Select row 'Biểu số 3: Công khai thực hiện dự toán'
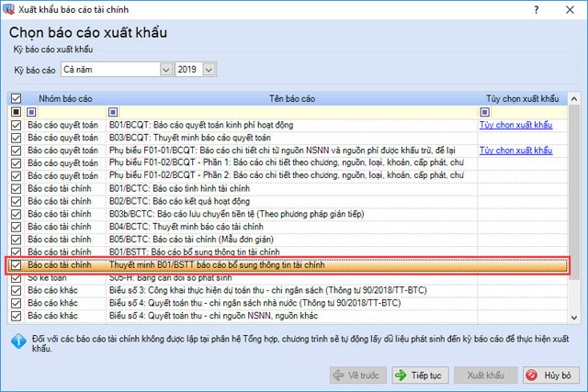Viewport: 588px width, 392px height. point(288,291)
